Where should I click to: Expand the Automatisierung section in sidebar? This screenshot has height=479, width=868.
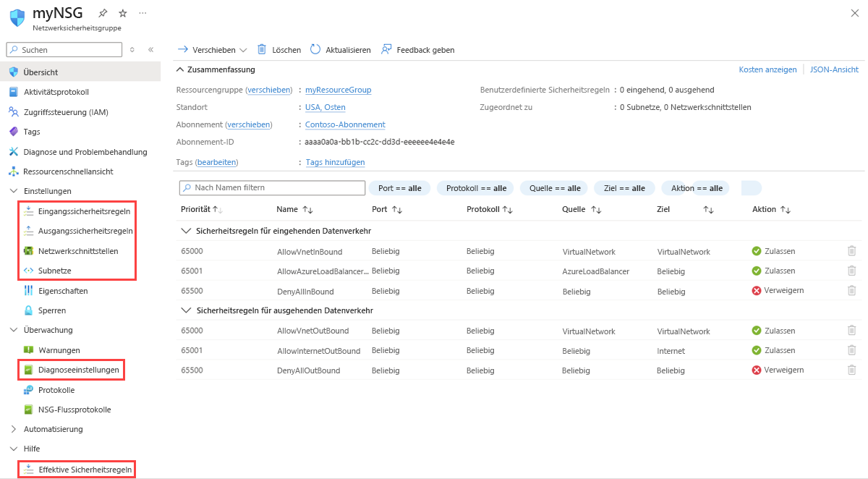14,429
